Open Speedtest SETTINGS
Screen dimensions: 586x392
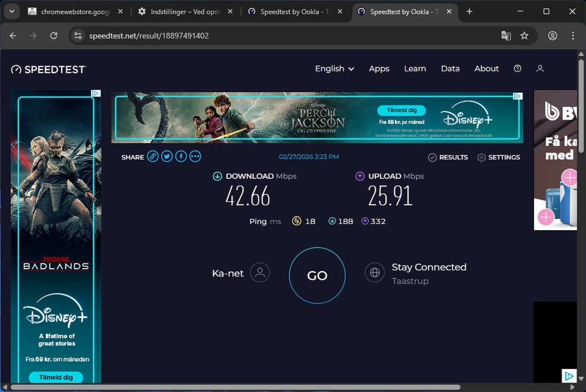(x=499, y=158)
